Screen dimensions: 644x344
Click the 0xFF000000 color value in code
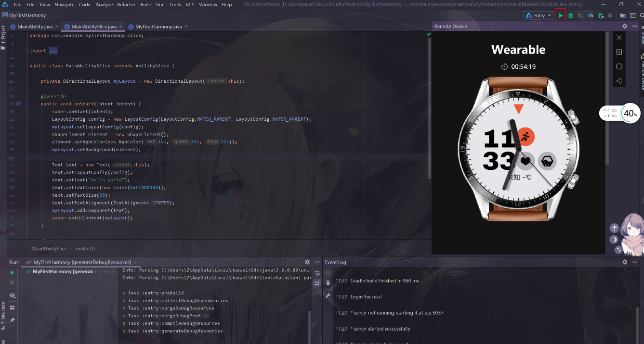(x=147, y=188)
